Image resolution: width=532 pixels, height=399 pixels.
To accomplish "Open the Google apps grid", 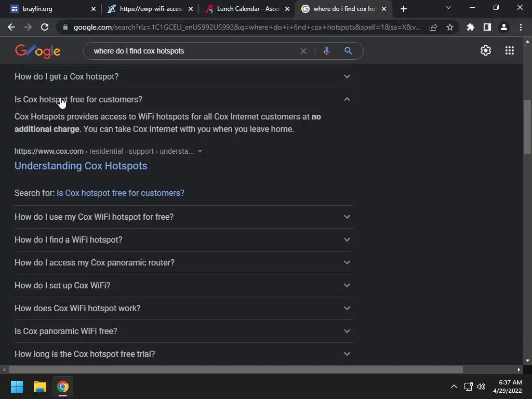I will pyautogui.click(x=510, y=50).
